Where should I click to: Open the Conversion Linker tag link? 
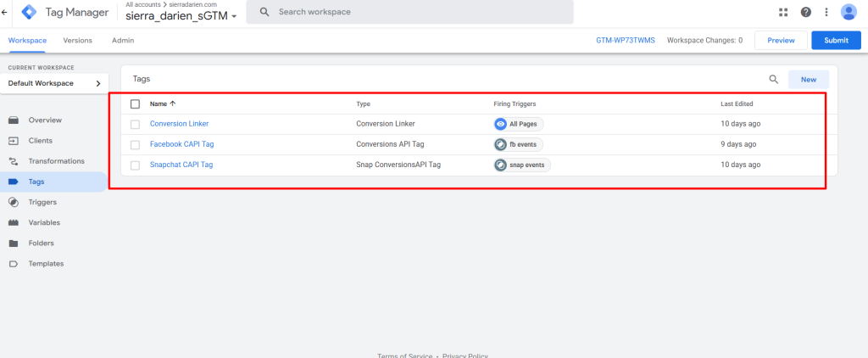[180, 124]
